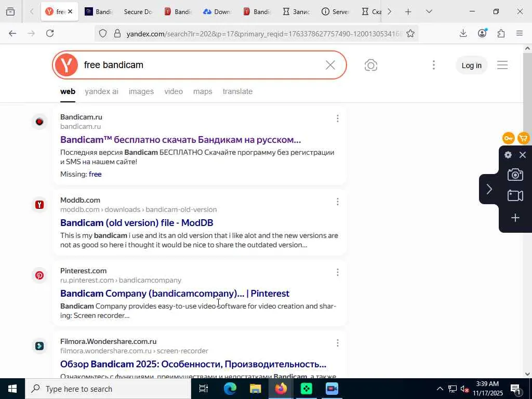Open Обзор Bandicam 2025 result link
Image resolution: width=532 pixels, height=399 pixels.
pos(193,364)
